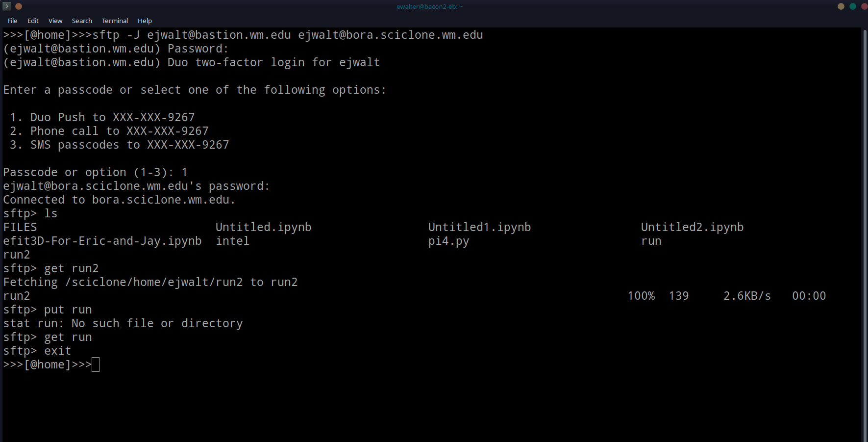Click the 'Connected to bora.sciclone.wm.edu.' line

pos(119,200)
